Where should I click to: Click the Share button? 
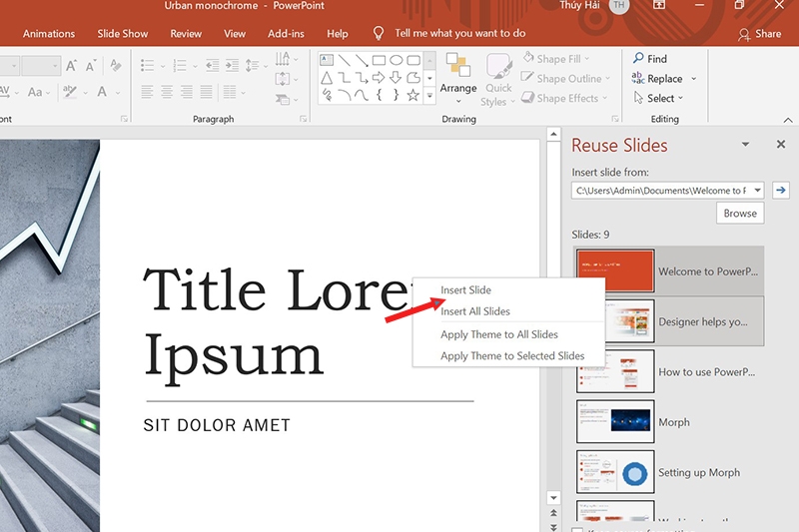(x=760, y=34)
